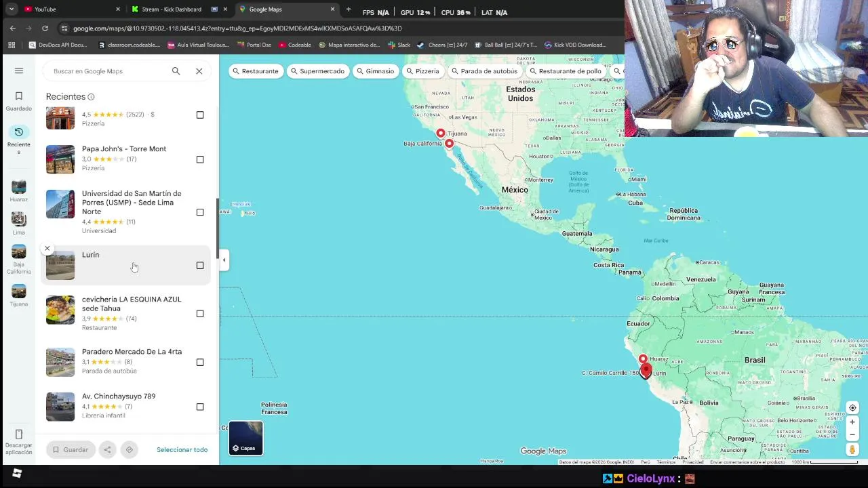This screenshot has width=868, height=488.
Task: Click the share icon in bottom bar
Action: coord(107,449)
